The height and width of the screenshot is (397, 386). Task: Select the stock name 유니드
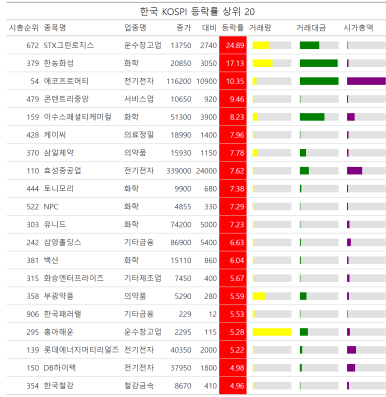coord(55,225)
